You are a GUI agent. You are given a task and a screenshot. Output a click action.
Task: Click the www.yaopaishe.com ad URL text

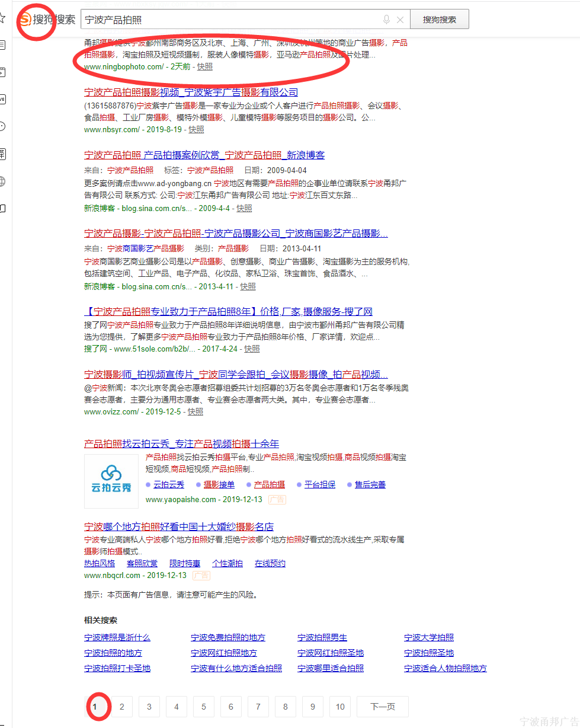pos(181,500)
